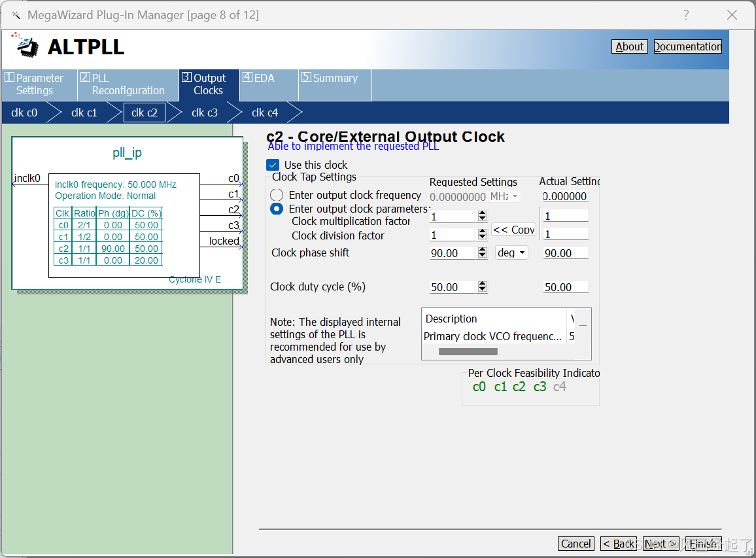Click the Next > button

click(661, 544)
